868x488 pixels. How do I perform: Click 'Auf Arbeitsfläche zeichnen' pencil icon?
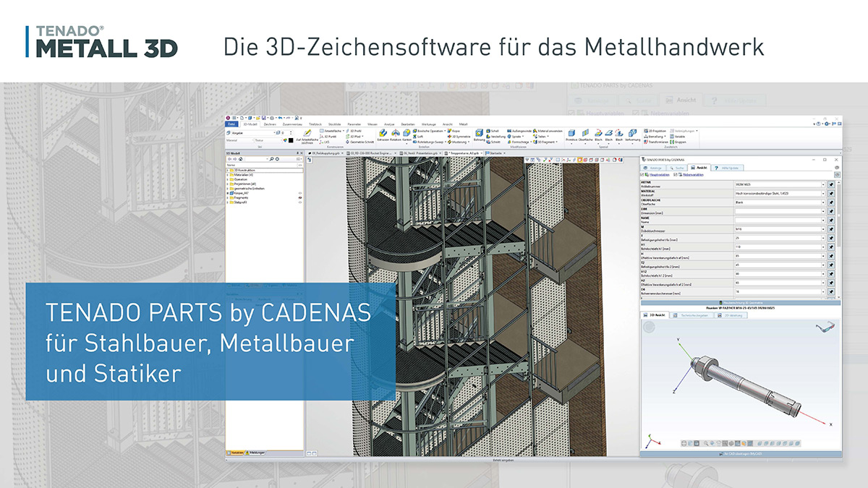307,133
